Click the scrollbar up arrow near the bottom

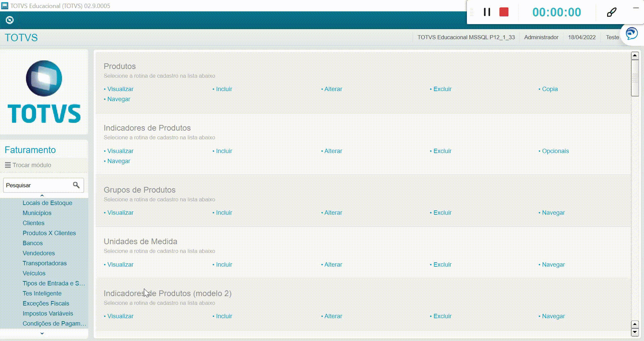click(635, 324)
